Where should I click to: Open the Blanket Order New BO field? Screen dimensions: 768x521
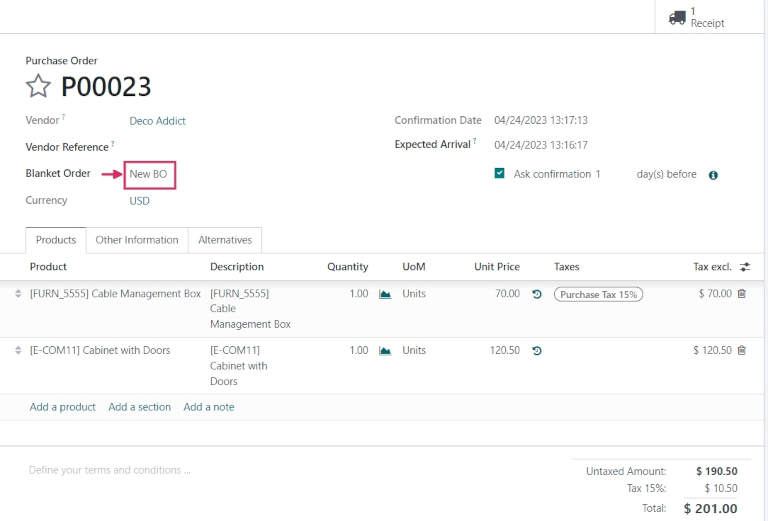click(x=149, y=174)
